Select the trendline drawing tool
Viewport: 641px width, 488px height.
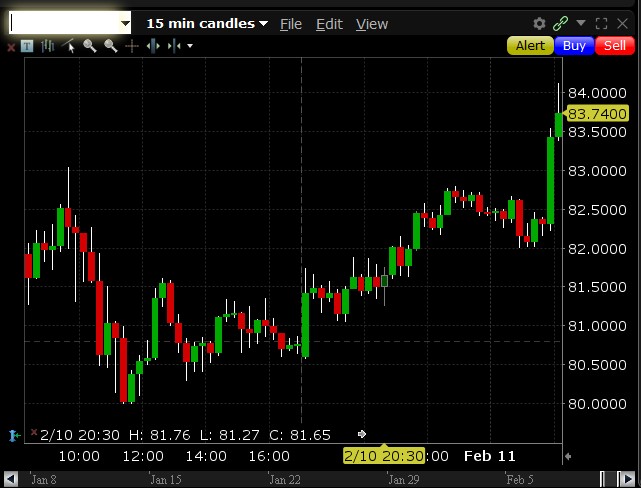69,46
